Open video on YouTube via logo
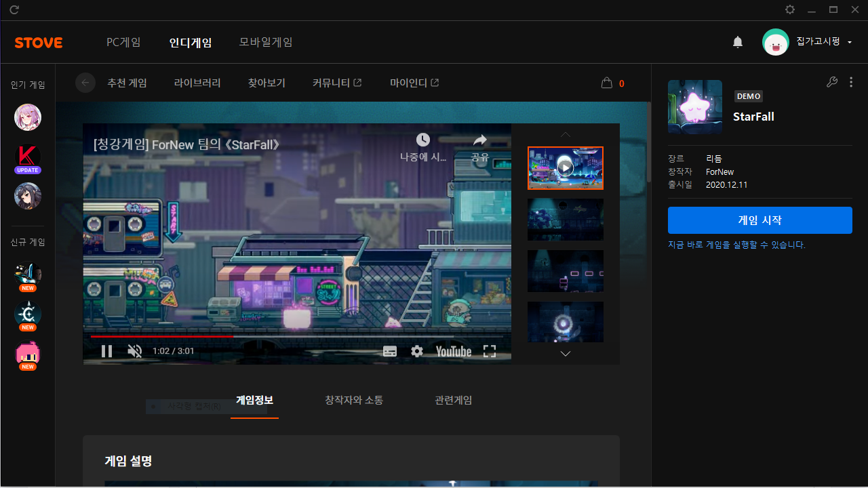 click(x=454, y=351)
